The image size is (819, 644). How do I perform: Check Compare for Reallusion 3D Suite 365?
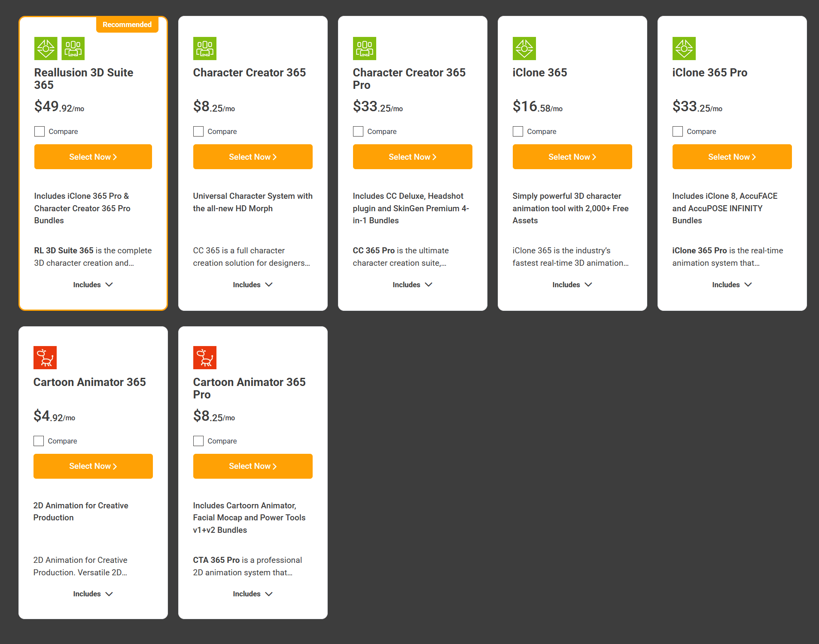(x=40, y=131)
